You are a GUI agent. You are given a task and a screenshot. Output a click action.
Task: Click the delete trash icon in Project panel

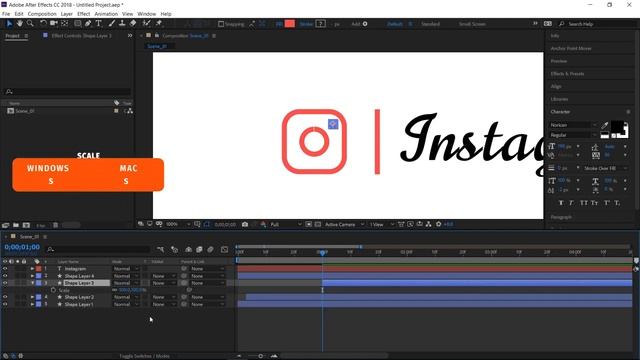click(56, 225)
